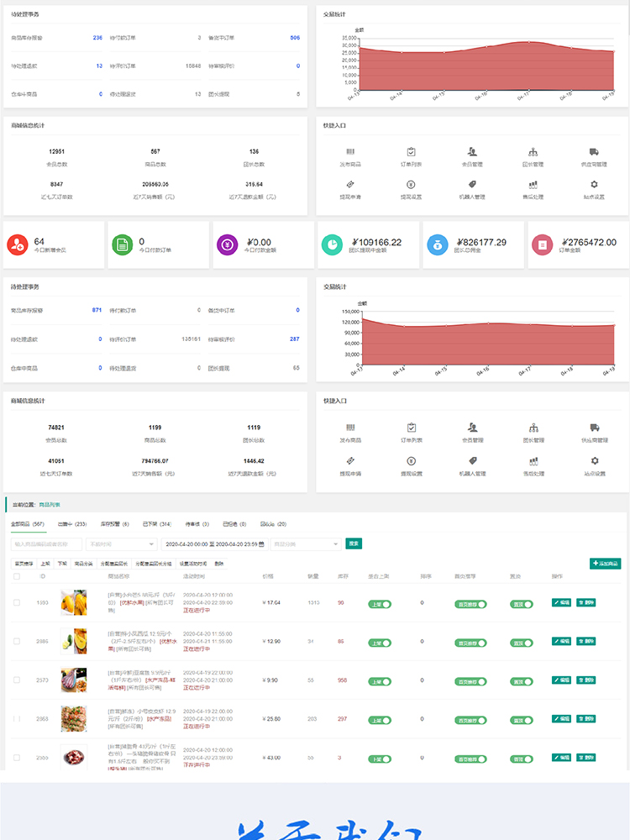The width and height of the screenshot is (630, 840).
Task: Open 提现申请 icon in upper quick-entry panel
Action: coord(350,184)
